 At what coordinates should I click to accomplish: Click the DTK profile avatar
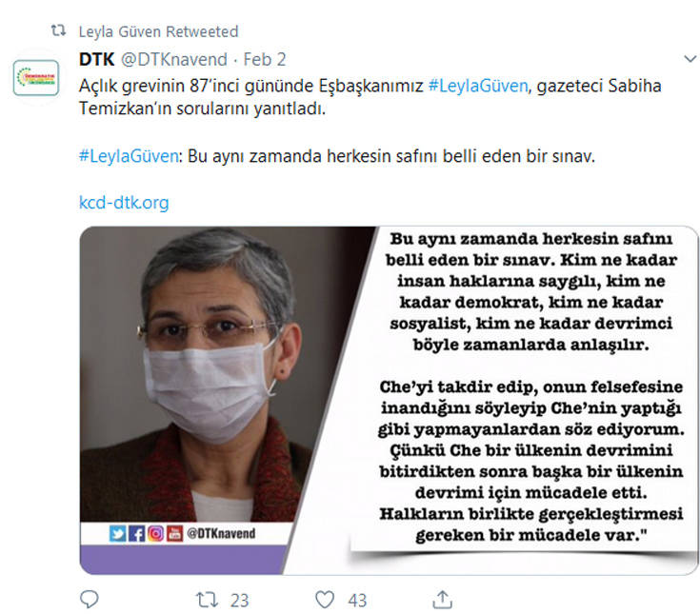(36, 78)
